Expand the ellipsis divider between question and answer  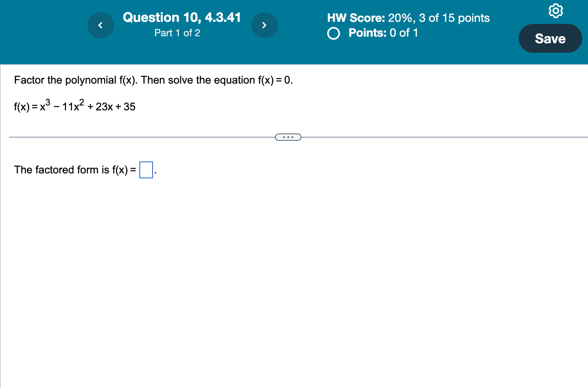click(288, 136)
